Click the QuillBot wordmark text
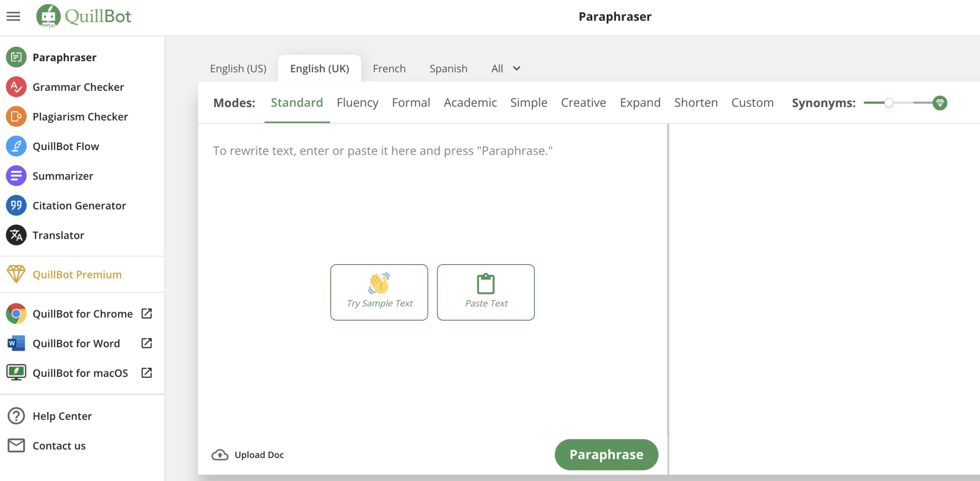The image size is (980, 481). point(98,16)
